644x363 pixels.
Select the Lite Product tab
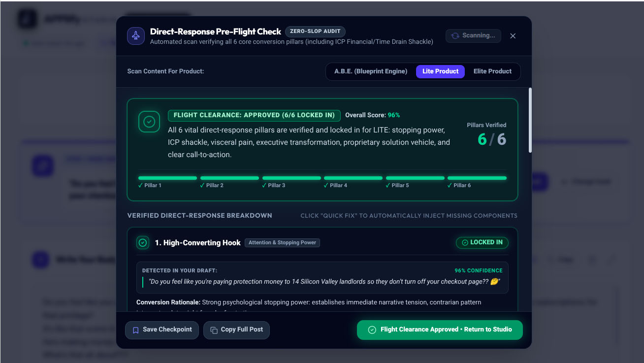(x=440, y=71)
